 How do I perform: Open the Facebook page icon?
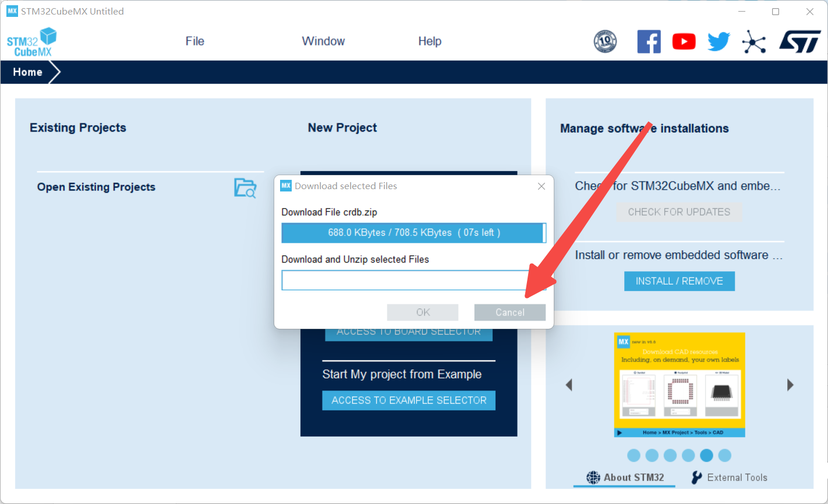pyautogui.click(x=649, y=41)
